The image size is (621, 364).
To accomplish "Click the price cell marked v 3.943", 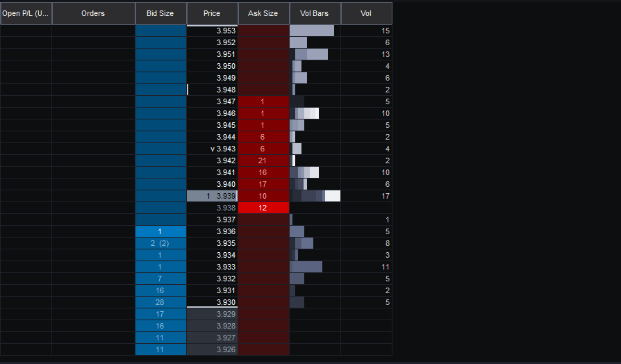I will point(213,149).
